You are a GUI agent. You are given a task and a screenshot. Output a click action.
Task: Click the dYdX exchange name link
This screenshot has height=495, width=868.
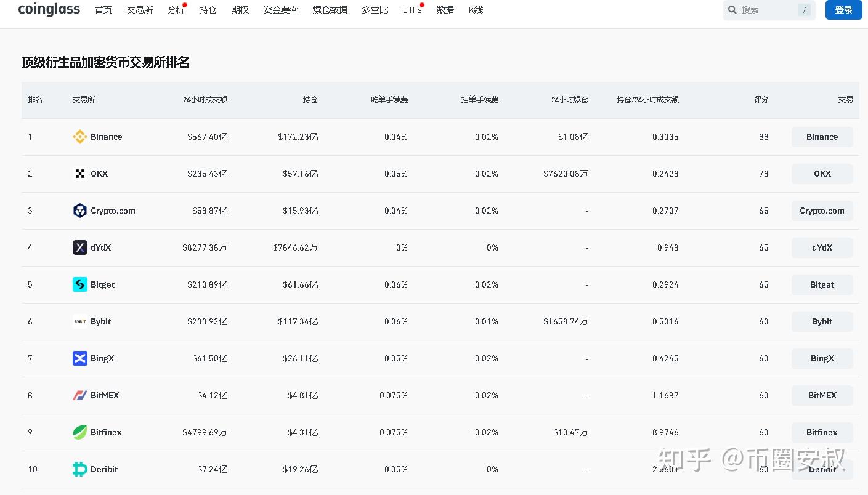tap(101, 247)
